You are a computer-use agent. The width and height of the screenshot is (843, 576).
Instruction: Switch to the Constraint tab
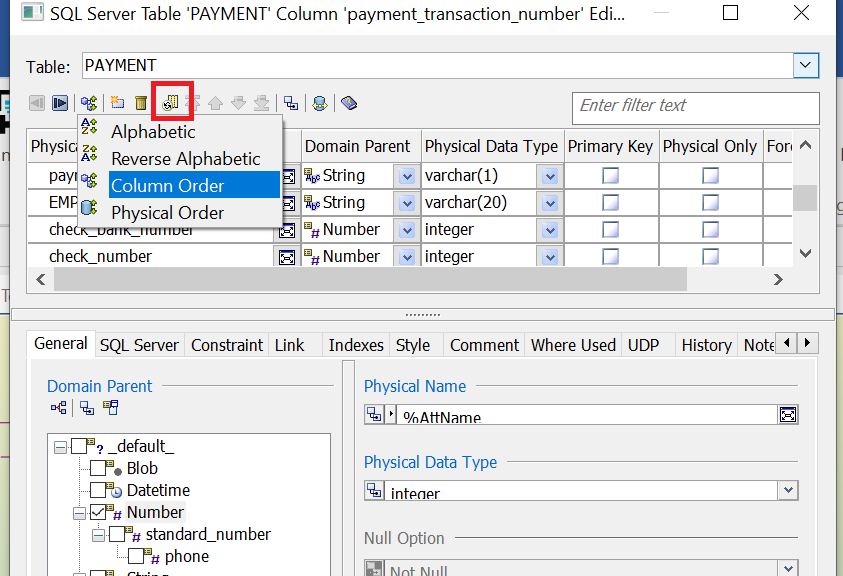[x=227, y=345]
